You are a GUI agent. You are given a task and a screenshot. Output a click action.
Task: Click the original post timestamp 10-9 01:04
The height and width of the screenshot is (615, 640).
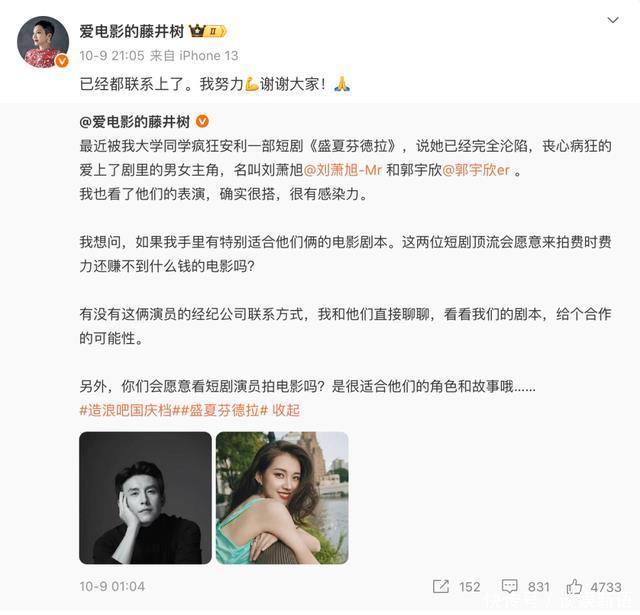click(112, 587)
